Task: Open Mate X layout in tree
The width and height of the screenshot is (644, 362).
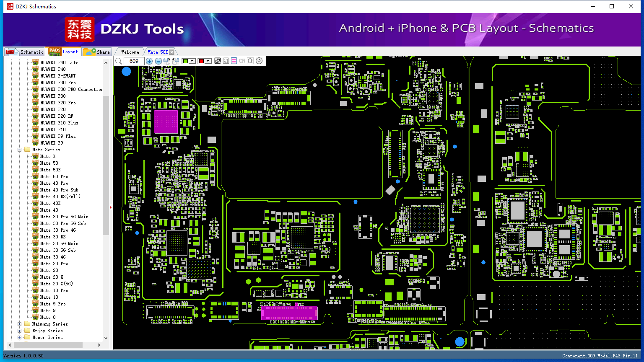Action: 48,156
